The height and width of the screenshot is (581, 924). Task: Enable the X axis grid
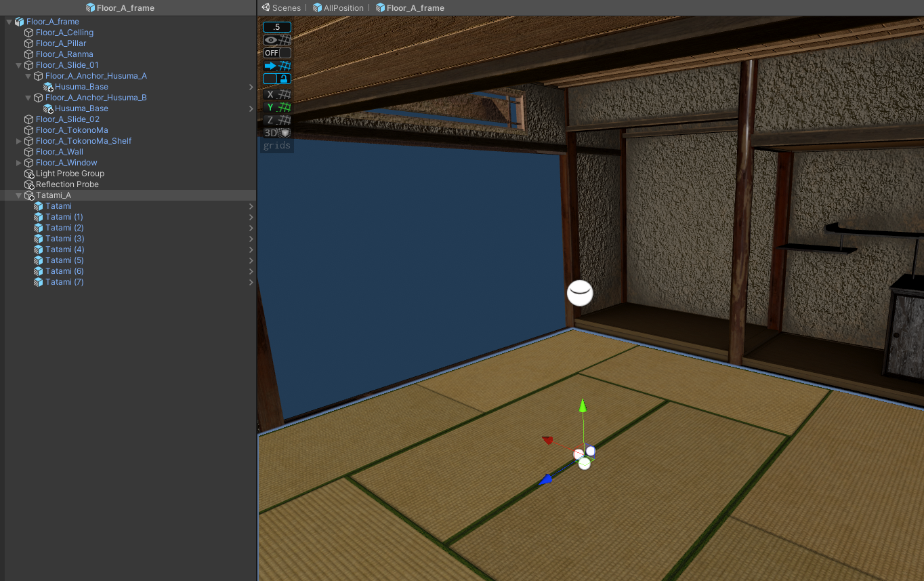277,95
